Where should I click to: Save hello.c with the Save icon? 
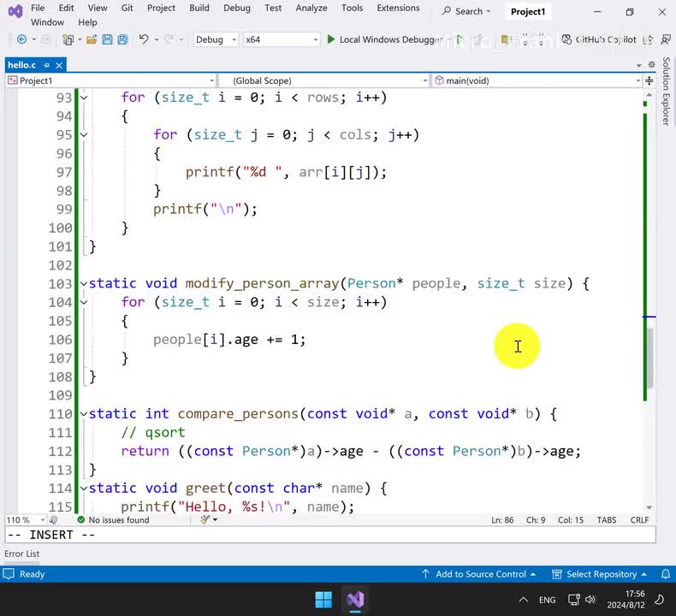(x=107, y=39)
